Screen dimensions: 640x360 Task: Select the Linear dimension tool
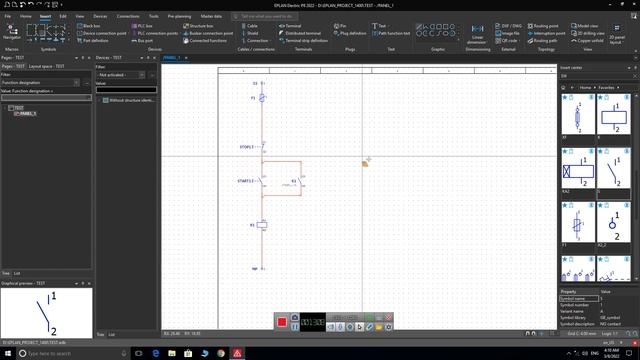pyautogui.click(x=477, y=34)
